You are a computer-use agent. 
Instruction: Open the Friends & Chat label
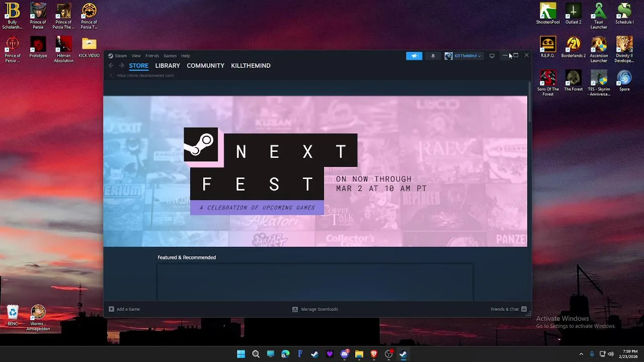click(505, 309)
